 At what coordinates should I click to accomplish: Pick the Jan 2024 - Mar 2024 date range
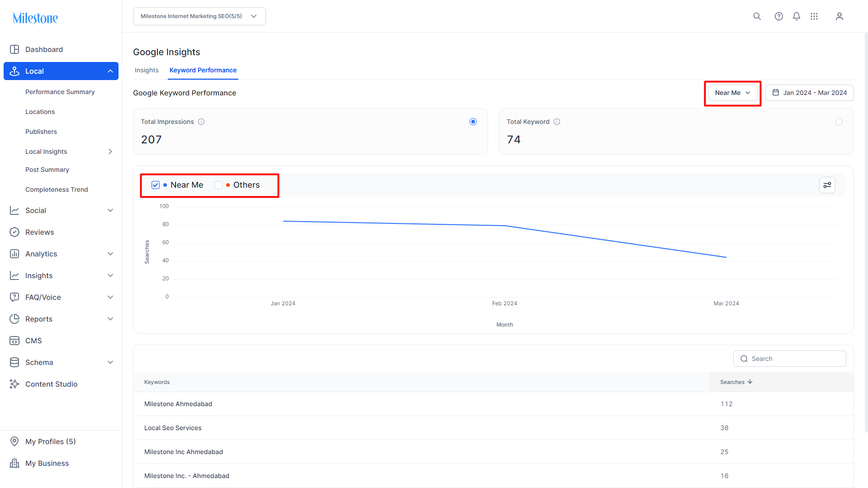click(x=810, y=93)
